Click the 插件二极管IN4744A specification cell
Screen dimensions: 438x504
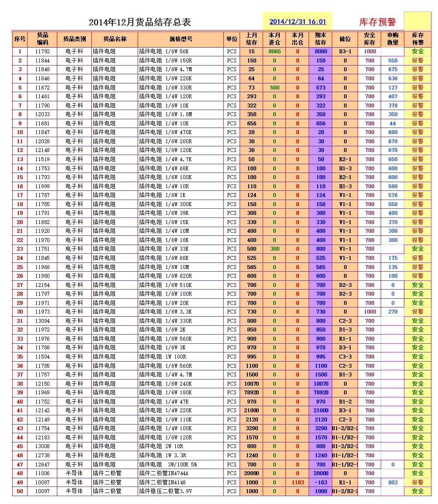click(181, 473)
